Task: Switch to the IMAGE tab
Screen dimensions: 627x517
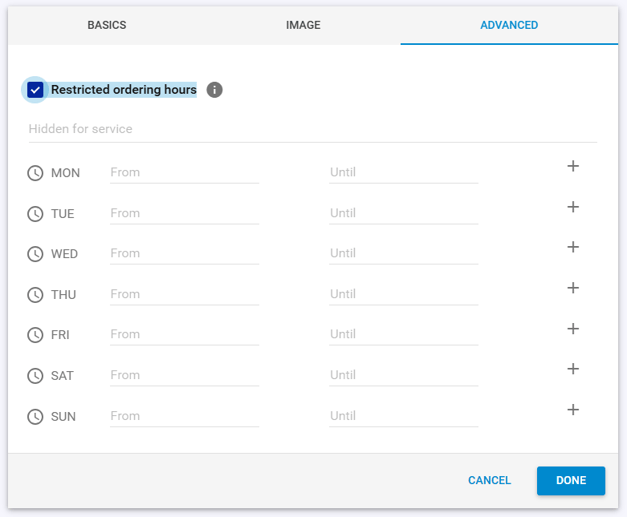Action: [x=303, y=25]
